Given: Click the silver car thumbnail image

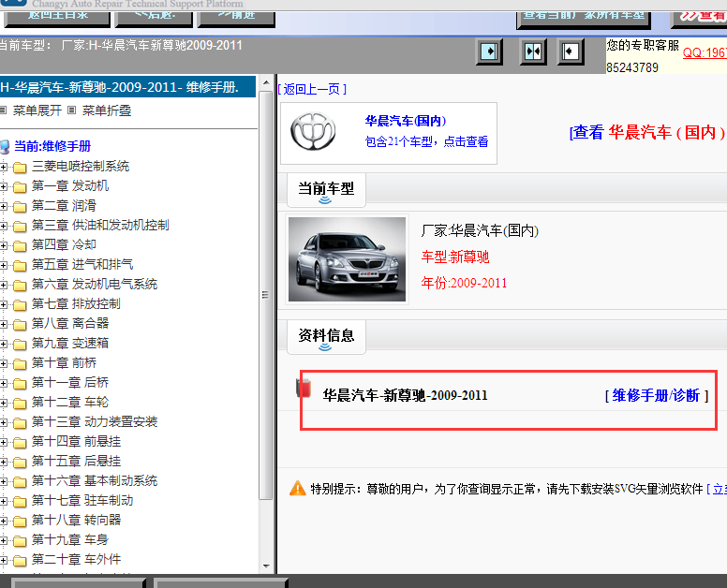Looking at the screenshot, I should pos(347,259).
